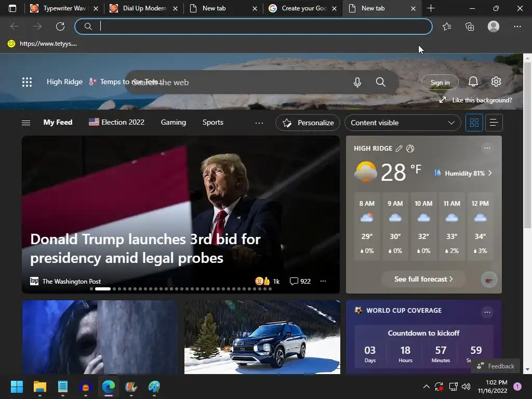Open clock showing 1:02 PM 11/16/2022
This screenshot has width=532, height=399.
(x=493, y=387)
